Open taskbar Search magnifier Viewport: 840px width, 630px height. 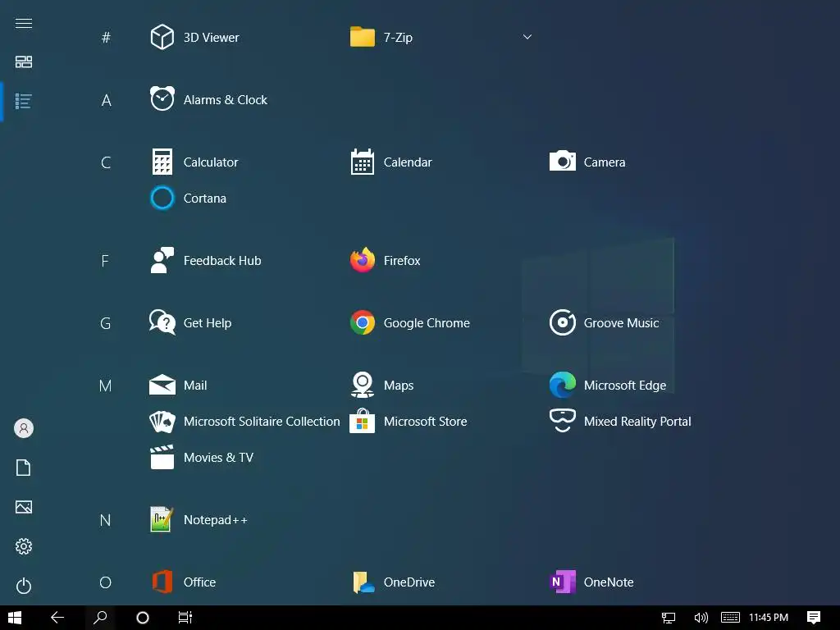click(x=100, y=618)
